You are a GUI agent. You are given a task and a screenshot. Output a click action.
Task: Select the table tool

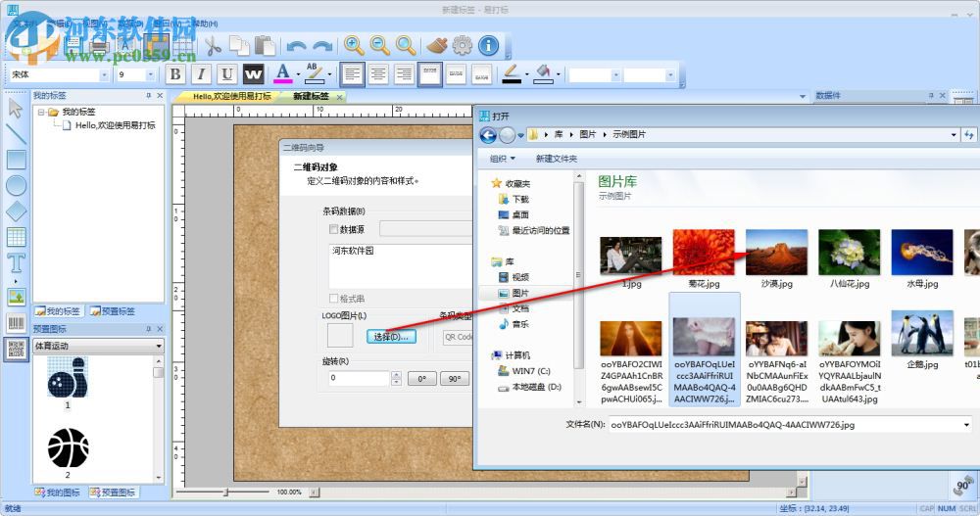coord(16,237)
